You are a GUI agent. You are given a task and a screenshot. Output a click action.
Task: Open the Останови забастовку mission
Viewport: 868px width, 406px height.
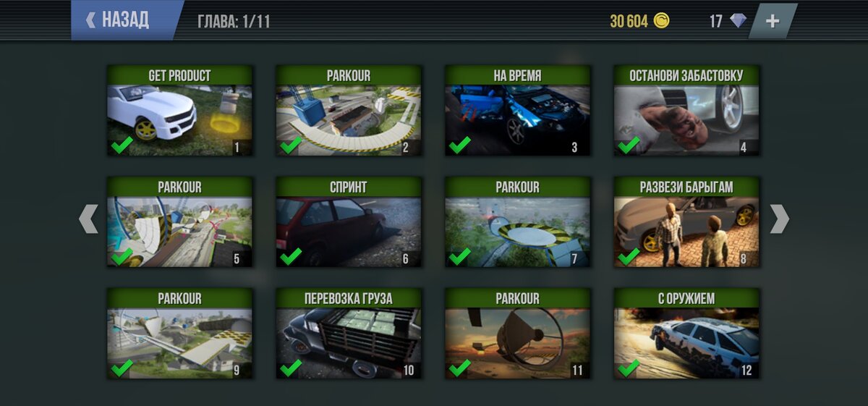point(686,111)
